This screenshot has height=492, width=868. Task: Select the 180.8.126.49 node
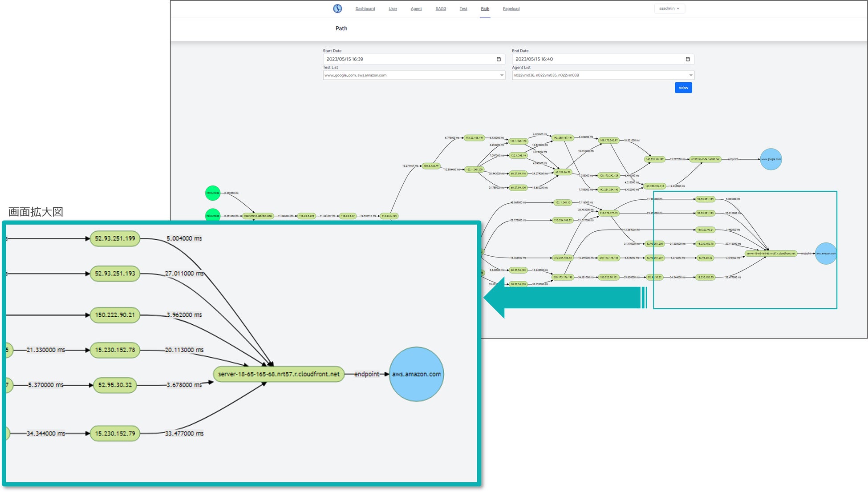pos(431,166)
